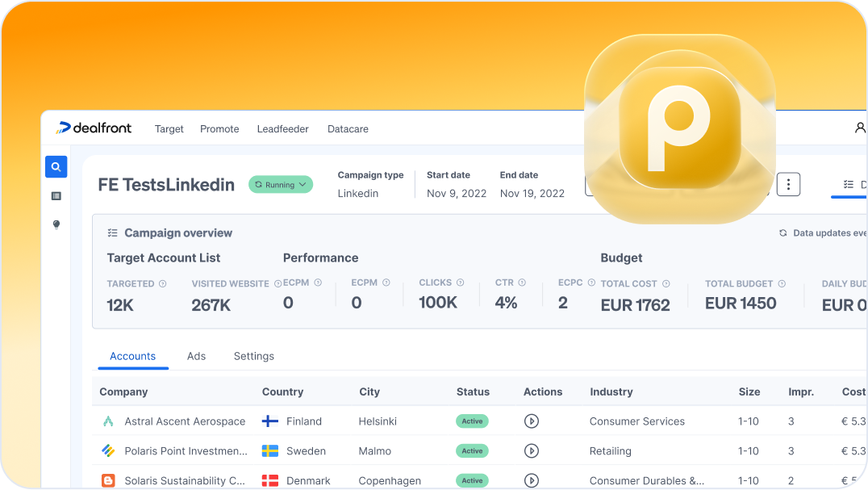Click the Solaris Sustainability C... company name

point(185,480)
